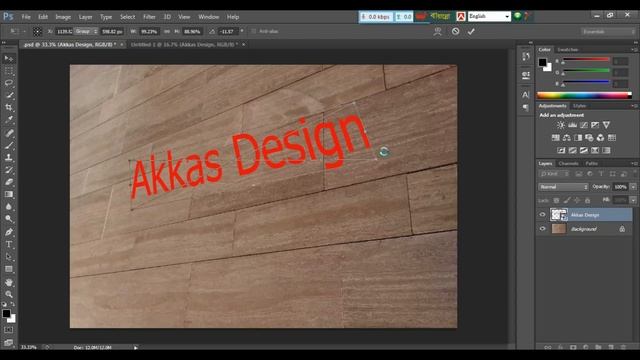Open the Window menu
Screen dimensions: 640x360
(x=209, y=17)
